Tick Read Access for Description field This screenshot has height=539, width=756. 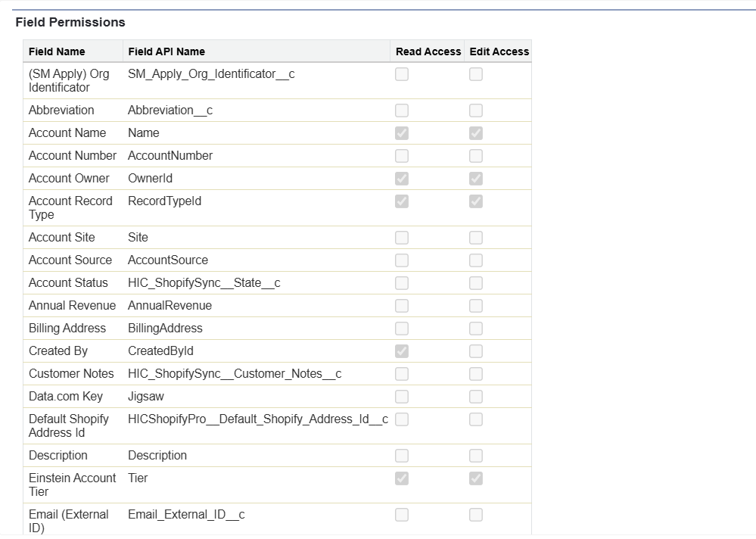tap(402, 456)
